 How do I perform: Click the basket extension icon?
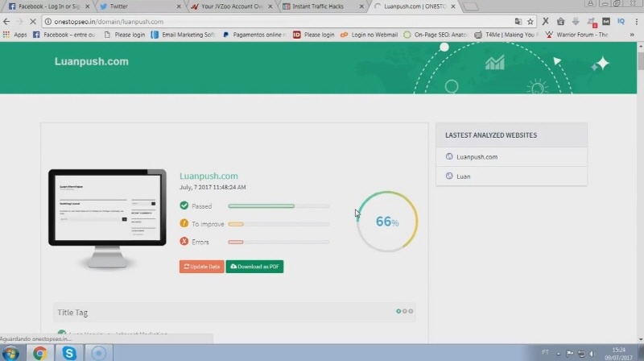[560, 22]
